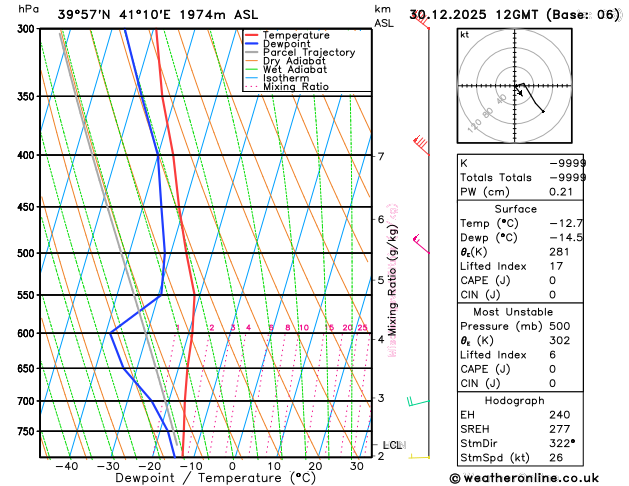Click the red wind barb at 400 hPa
The height and width of the screenshot is (486, 629).
pos(421,145)
